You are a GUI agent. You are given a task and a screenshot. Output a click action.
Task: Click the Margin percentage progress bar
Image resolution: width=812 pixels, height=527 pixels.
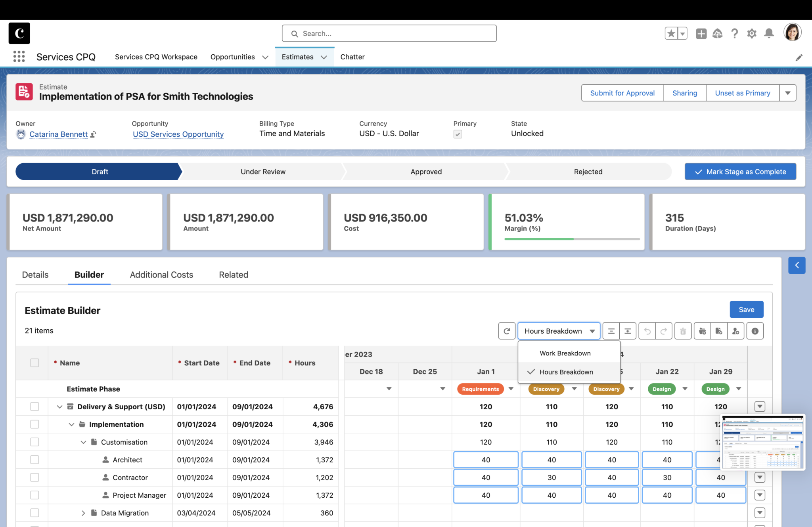(572, 239)
